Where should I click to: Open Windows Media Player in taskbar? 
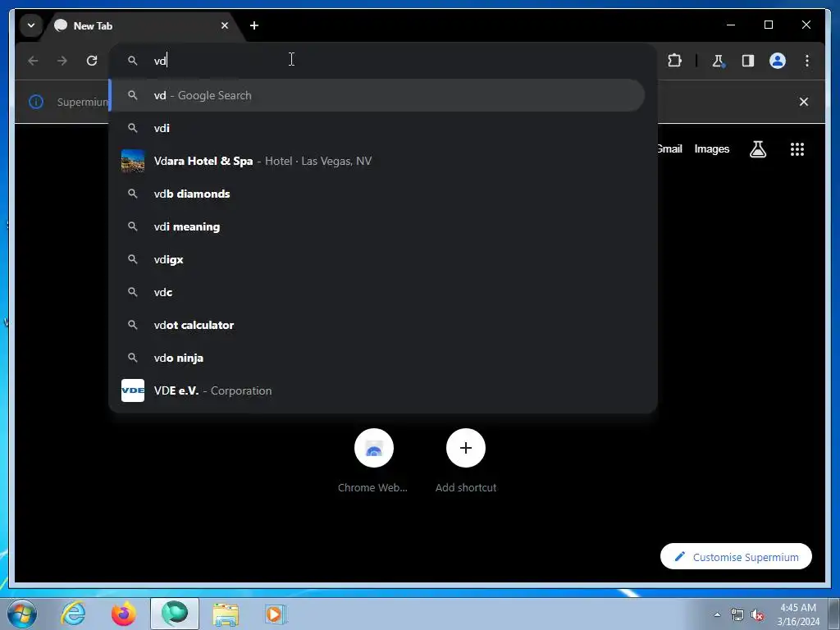pyautogui.click(x=276, y=614)
